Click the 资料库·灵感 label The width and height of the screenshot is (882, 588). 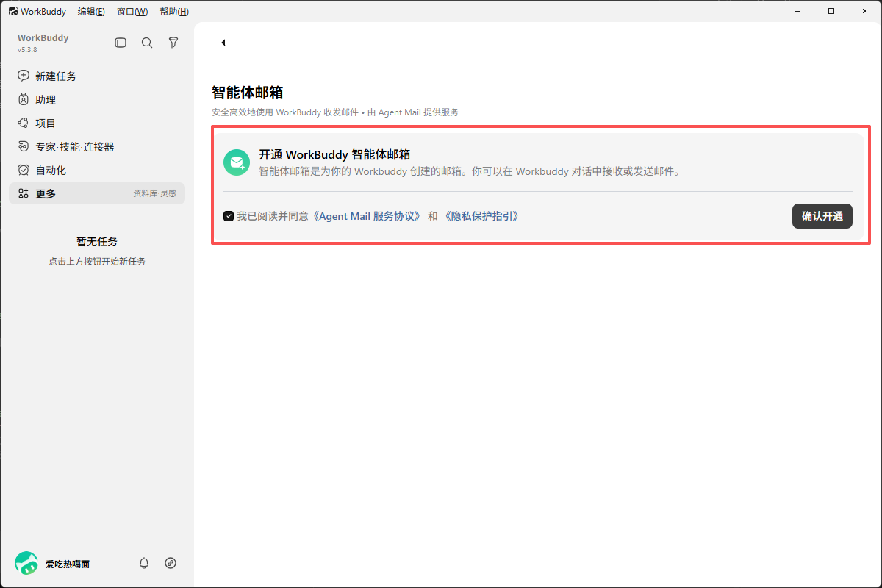pyautogui.click(x=154, y=193)
